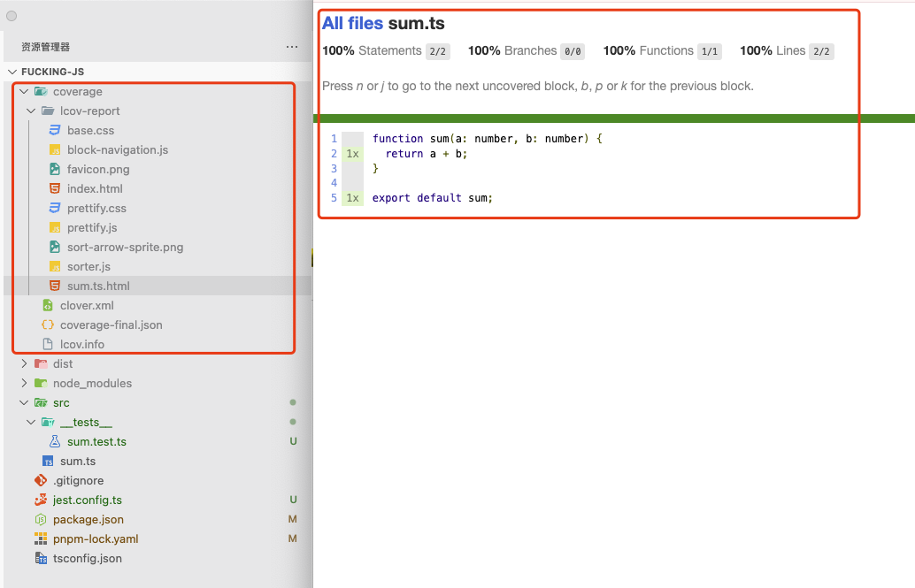Screen dimensions: 915x588
Task: Collapse the __tests__ folder chevron
Action: click(x=31, y=422)
